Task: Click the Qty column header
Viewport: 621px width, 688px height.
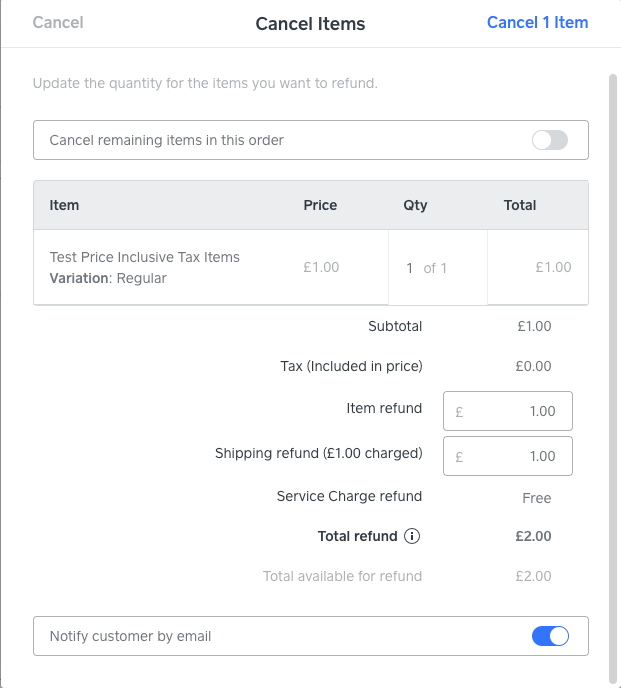Action: 415,205
